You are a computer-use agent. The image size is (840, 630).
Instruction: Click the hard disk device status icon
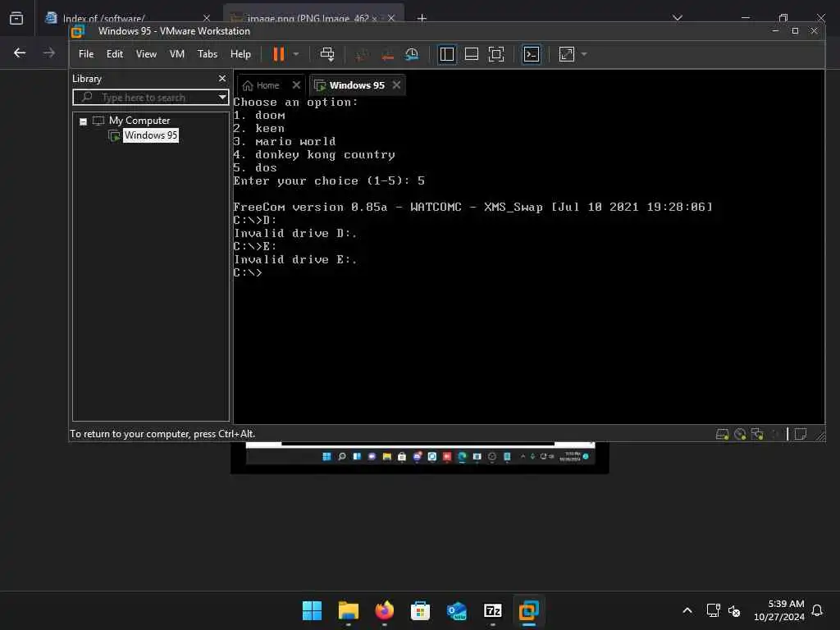click(722, 435)
